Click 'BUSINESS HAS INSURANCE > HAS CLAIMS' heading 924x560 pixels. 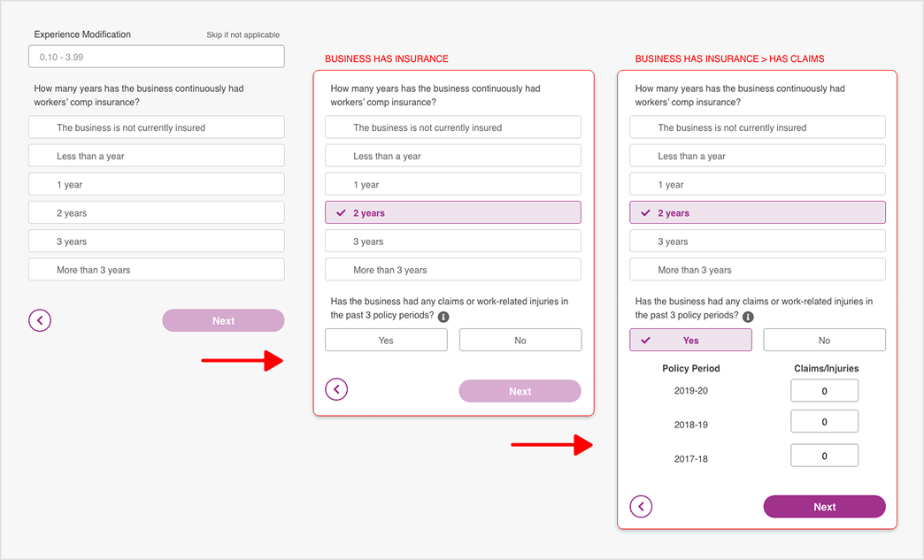pos(729,58)
